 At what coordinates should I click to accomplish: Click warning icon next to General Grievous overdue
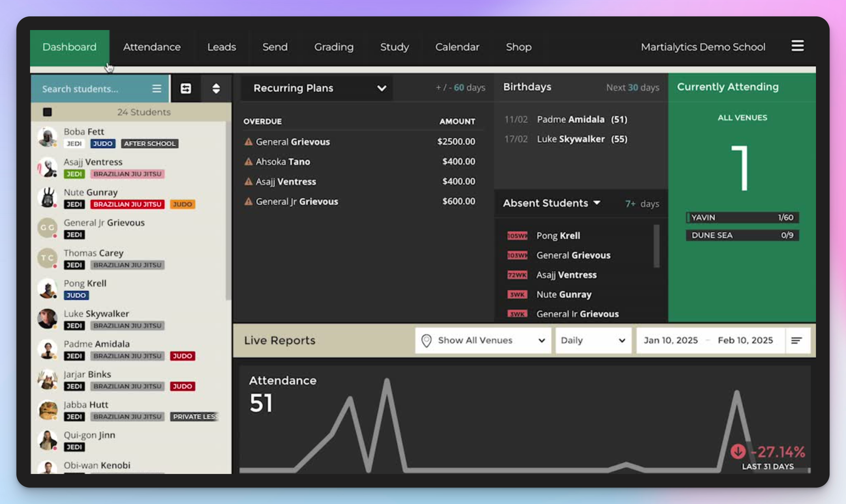click(x=249, y=142)
